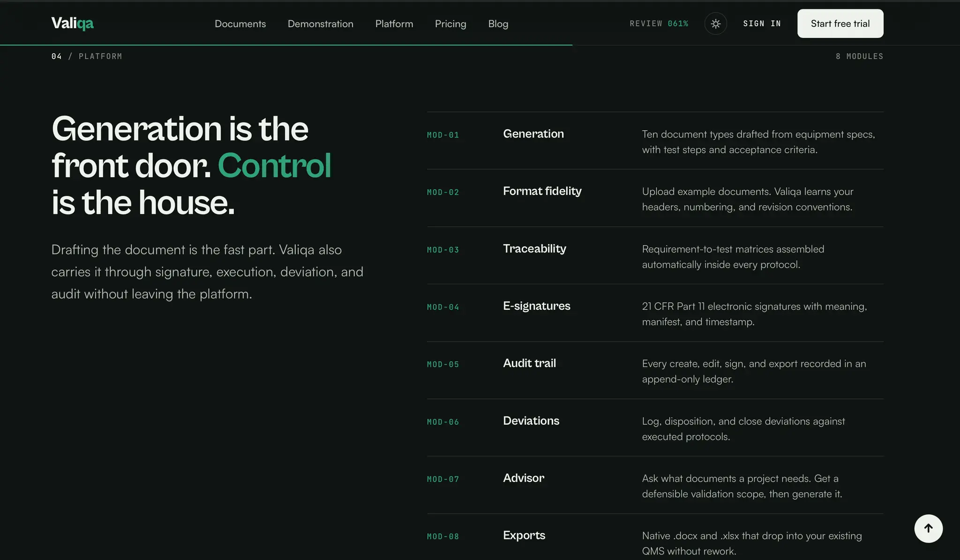Click the Format fidelity module title
The height and width of the screenshot is (560, 960).
542,191
